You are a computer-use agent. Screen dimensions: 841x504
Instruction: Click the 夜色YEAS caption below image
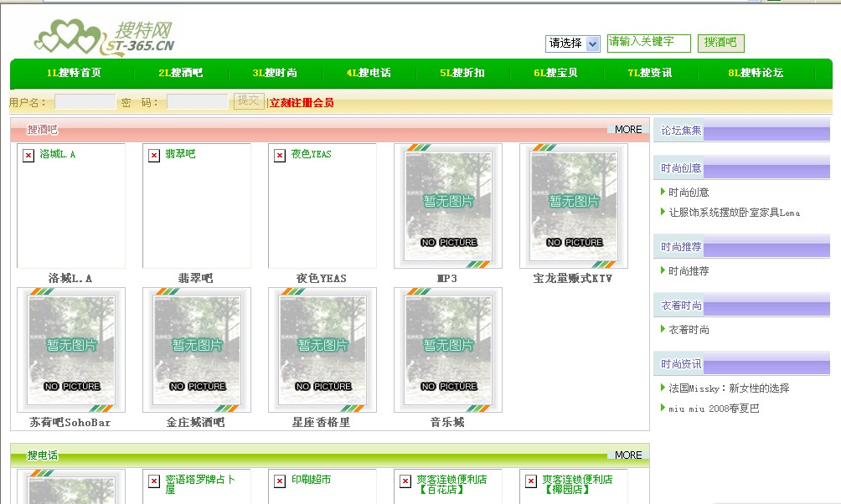(x=322, y=278)
